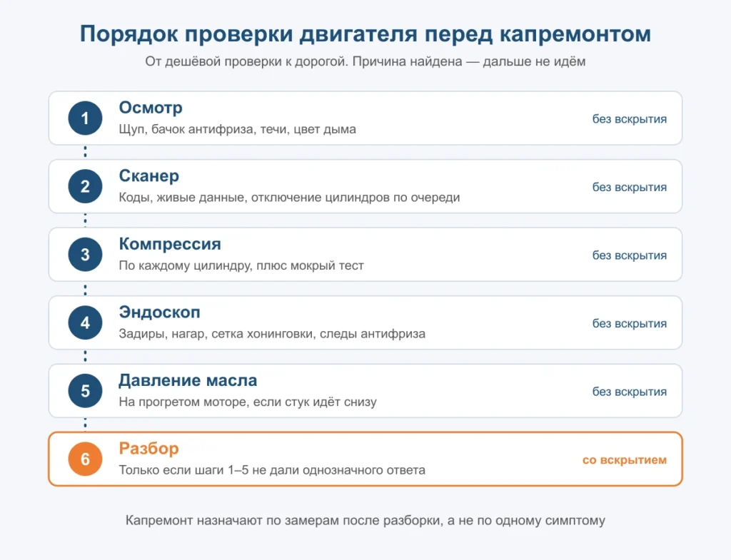Click text 'Только если шаги 1–5 не дали однозначного ответа'
The image size is (731, 560).
click(x=272, y=469)
